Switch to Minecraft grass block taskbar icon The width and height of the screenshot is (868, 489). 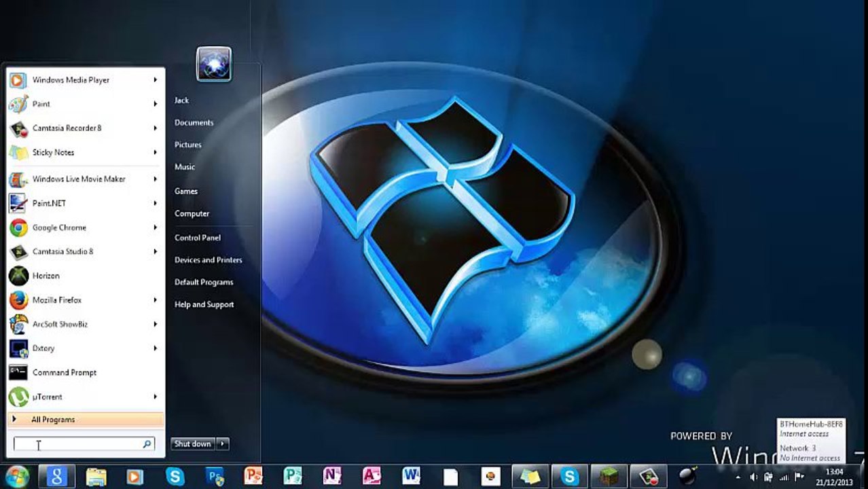pos(609,477)
